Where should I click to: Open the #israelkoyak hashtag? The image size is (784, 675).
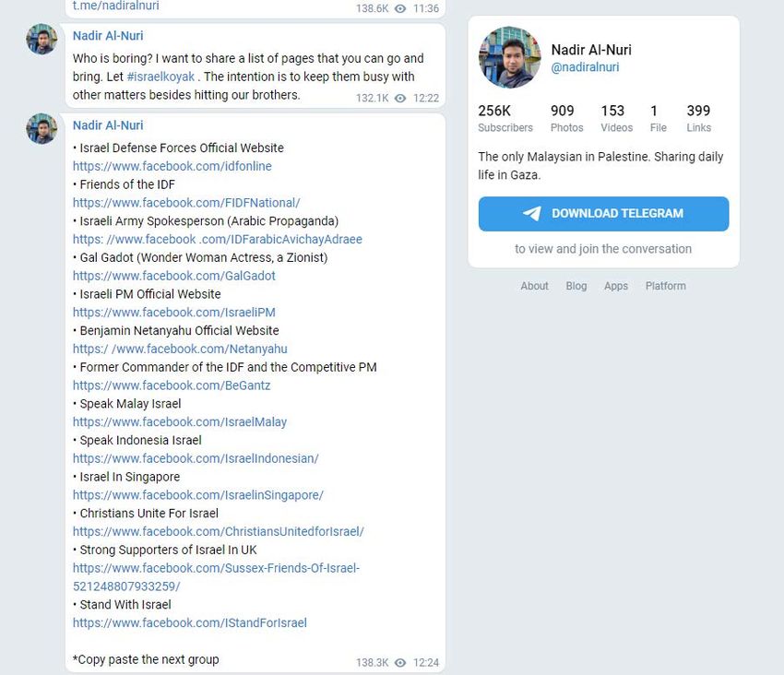tap(160, 77)
